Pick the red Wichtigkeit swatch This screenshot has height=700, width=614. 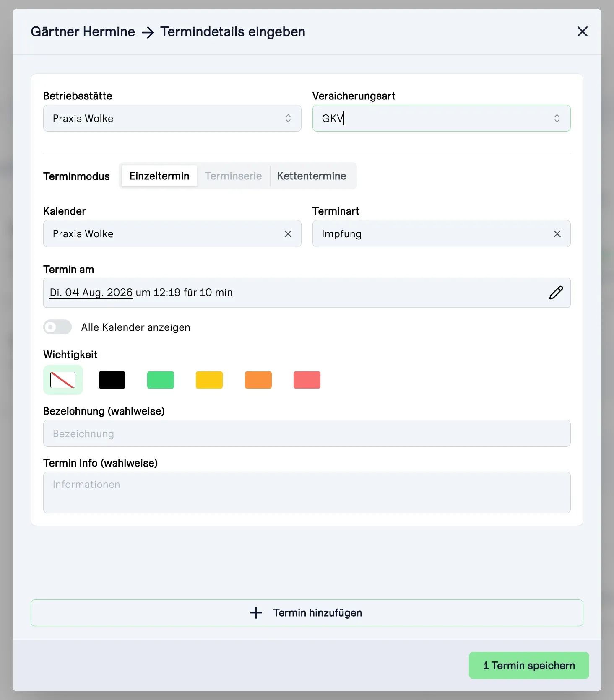pos(307,380)
